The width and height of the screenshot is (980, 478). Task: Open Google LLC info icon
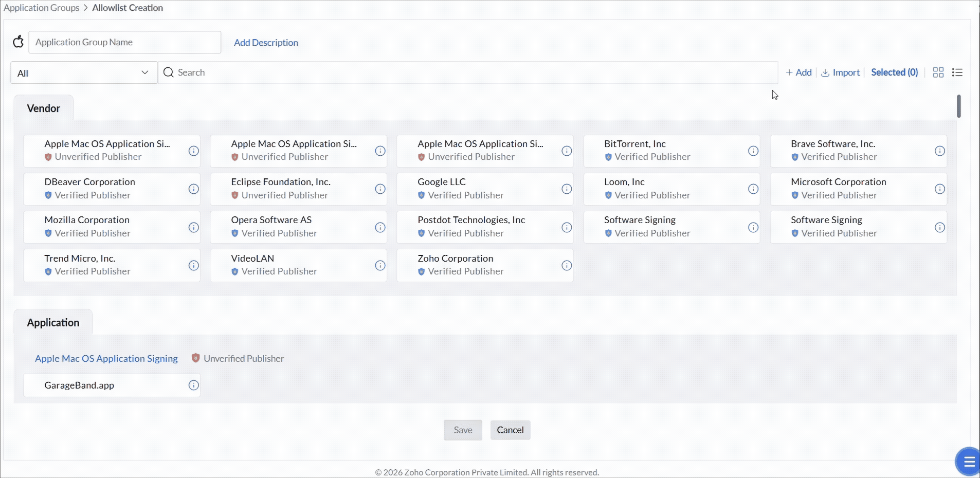(567, 189)
